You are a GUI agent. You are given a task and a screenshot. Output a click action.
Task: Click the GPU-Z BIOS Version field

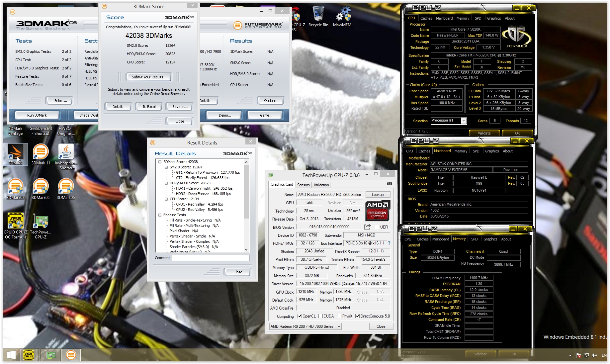tap(329, 227)
